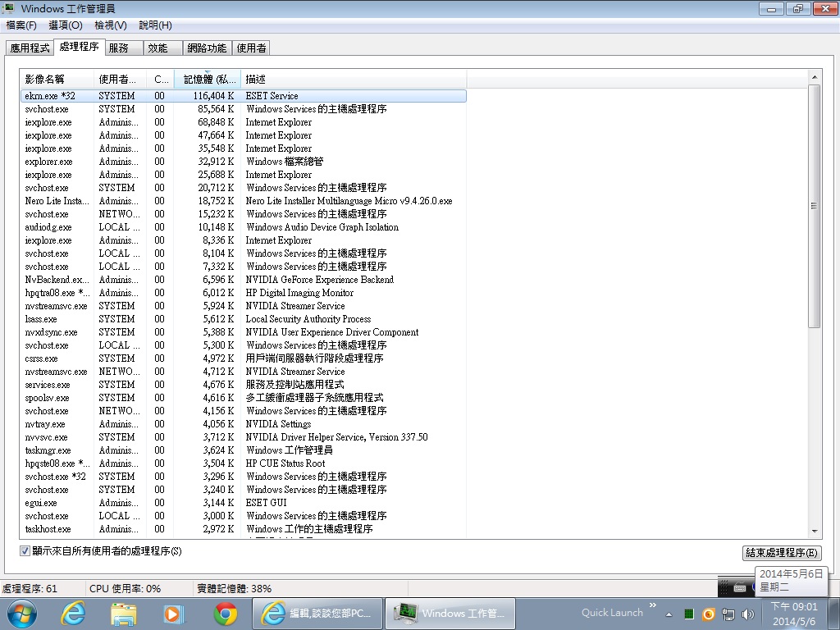This screenshot has height=630, width=840.
Task: Open the Windows Start menu orb
Action: pyautogui.click(x=22, y=614)
